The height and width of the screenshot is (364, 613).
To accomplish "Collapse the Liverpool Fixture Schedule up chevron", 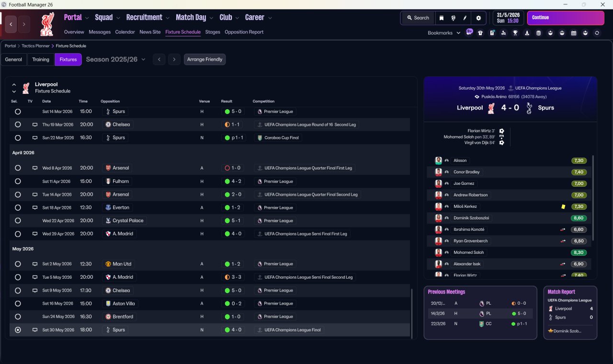I will pos(14,84).
